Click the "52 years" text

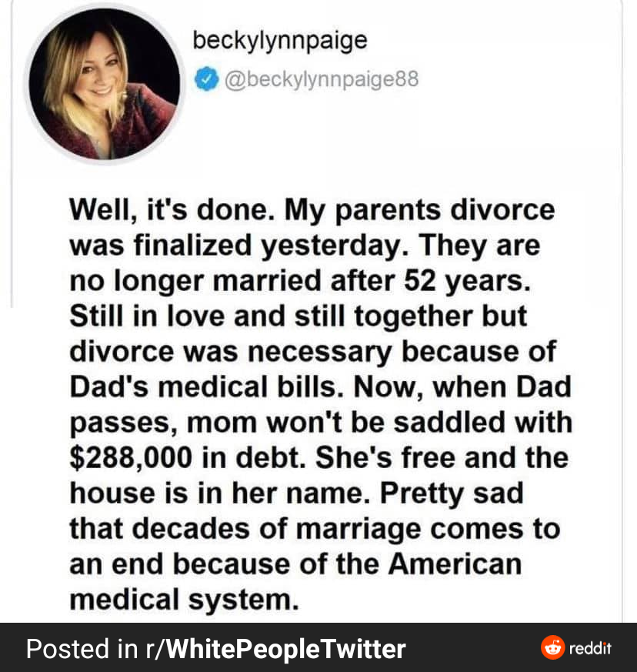pos(467,281)
